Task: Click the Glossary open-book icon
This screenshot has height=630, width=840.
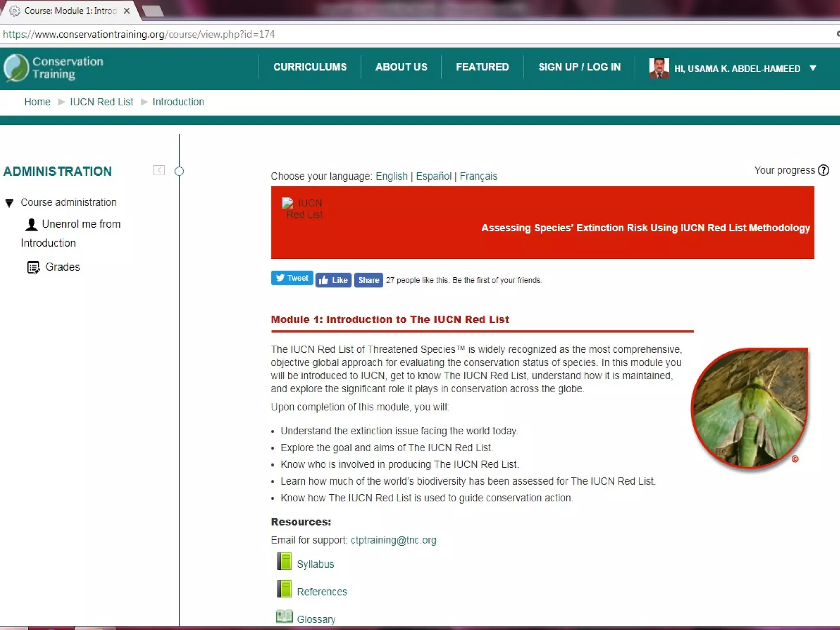Action: pyautogui.click(x=284, y=616)
